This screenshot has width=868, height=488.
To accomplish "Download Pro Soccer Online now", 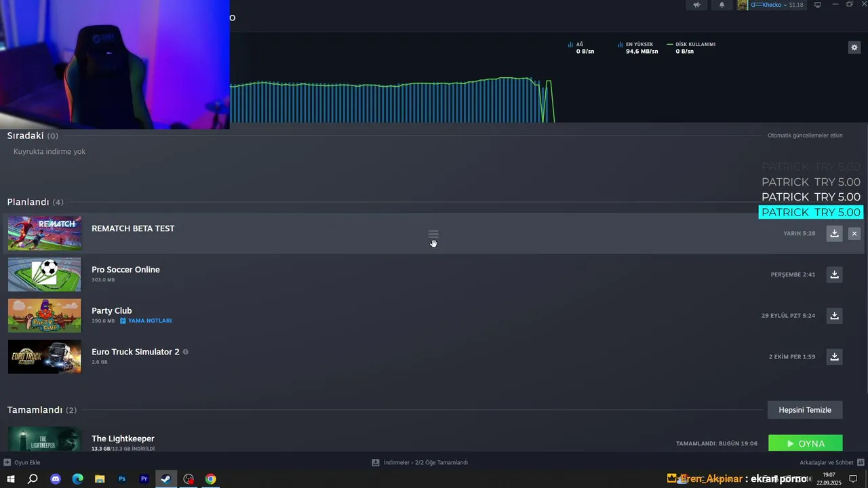I will tap(834, 274).
